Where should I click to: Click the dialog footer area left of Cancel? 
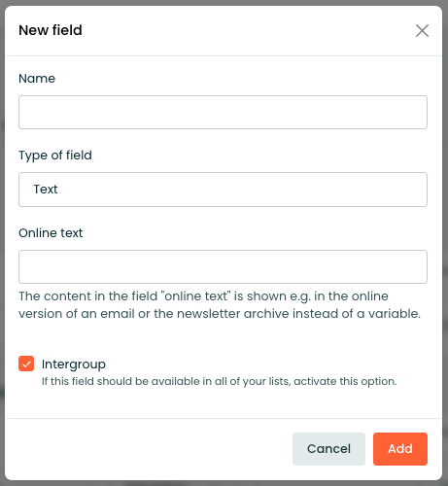[x=149, y=449]
